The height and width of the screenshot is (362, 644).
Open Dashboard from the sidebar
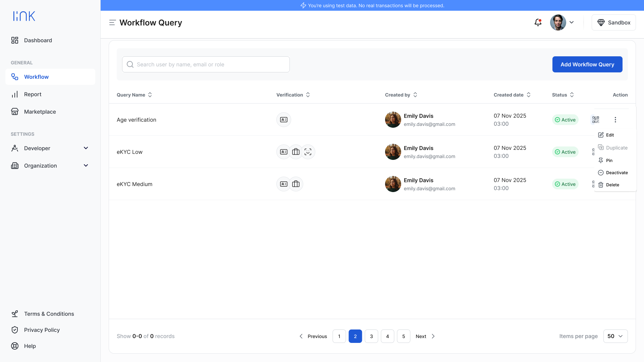pyautogui.click(x=38, y=40)
